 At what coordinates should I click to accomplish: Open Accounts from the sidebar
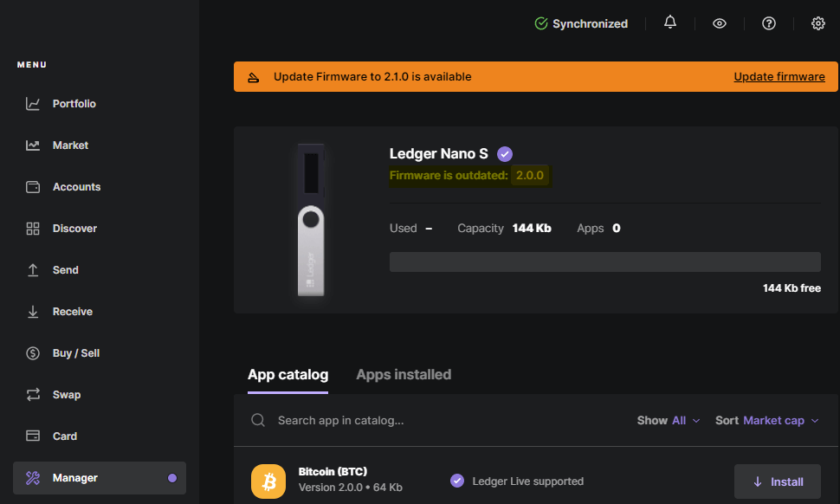tap(74, 186)
